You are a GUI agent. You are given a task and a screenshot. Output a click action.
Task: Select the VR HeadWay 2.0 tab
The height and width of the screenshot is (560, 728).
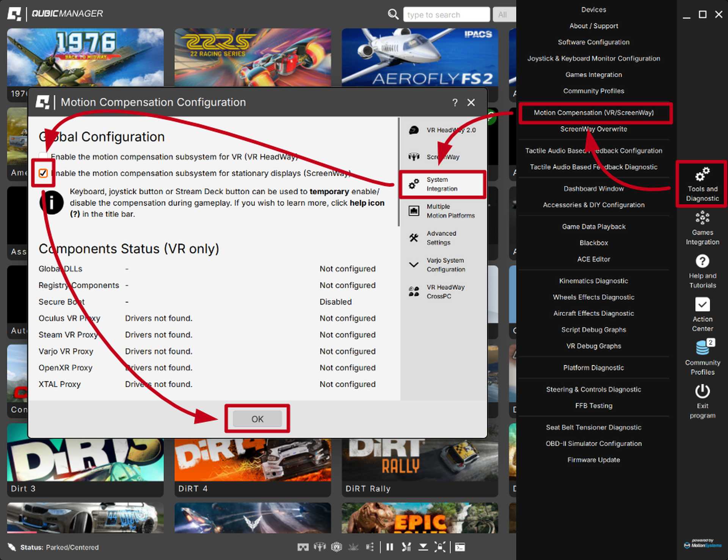click(442, 130)
